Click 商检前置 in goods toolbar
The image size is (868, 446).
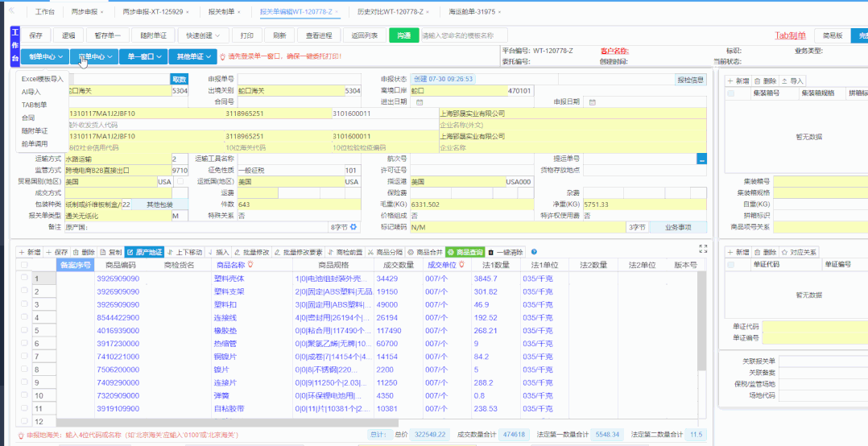(x=345, y=252)
